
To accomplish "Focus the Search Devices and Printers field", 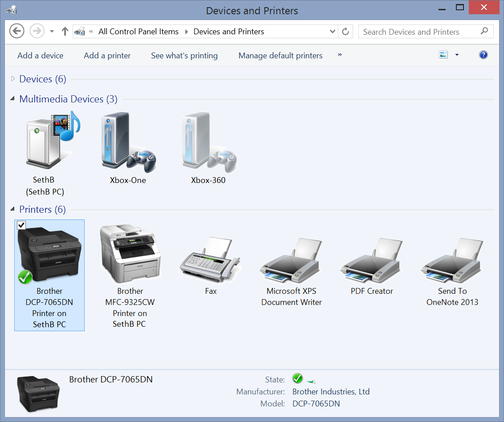I will point(426,32).
